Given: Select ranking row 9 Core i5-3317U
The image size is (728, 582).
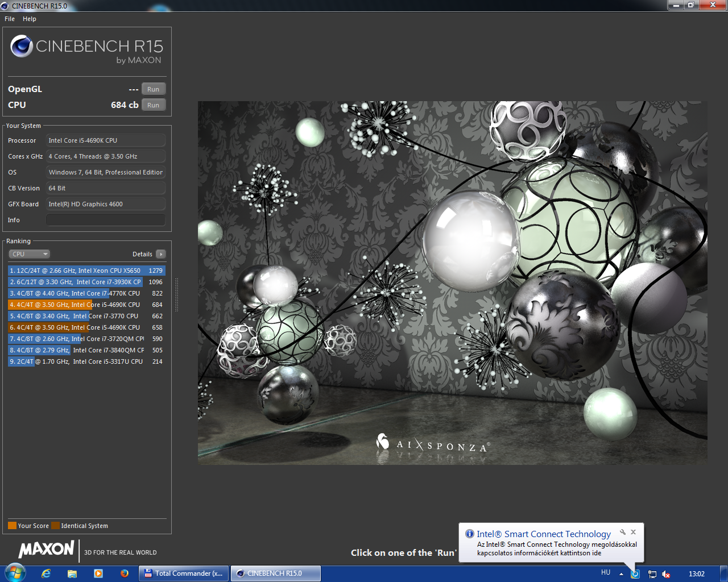Looking at the screenshot, I should point(86,361).
